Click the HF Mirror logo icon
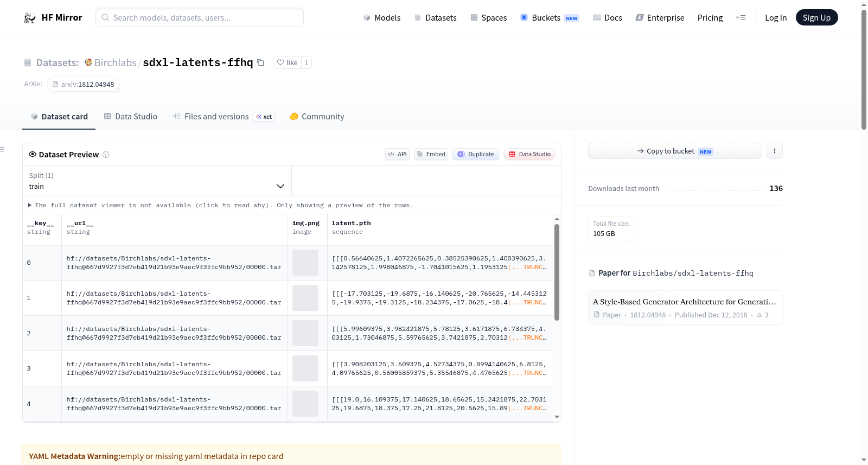 pos(30,18)
